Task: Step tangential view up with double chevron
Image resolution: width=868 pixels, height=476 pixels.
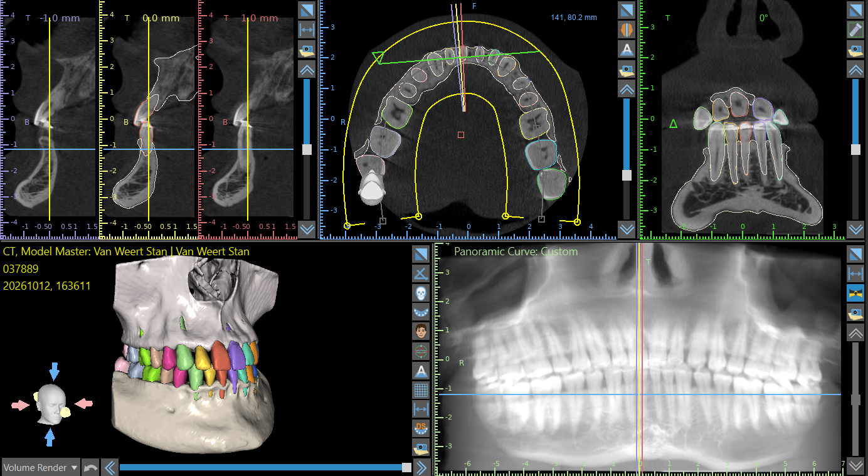Action: pyautogui.click(x=856, y=69)
